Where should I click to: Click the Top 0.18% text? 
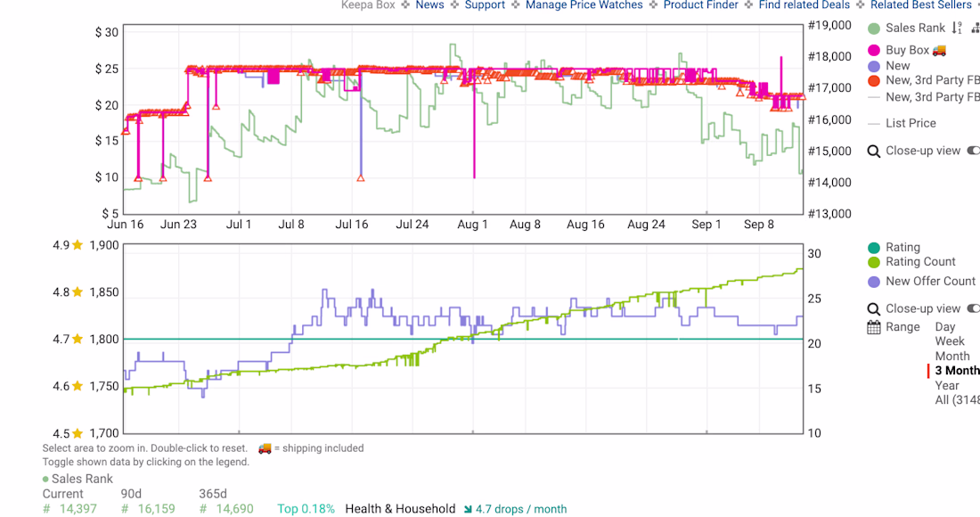(x=306, y=509)
